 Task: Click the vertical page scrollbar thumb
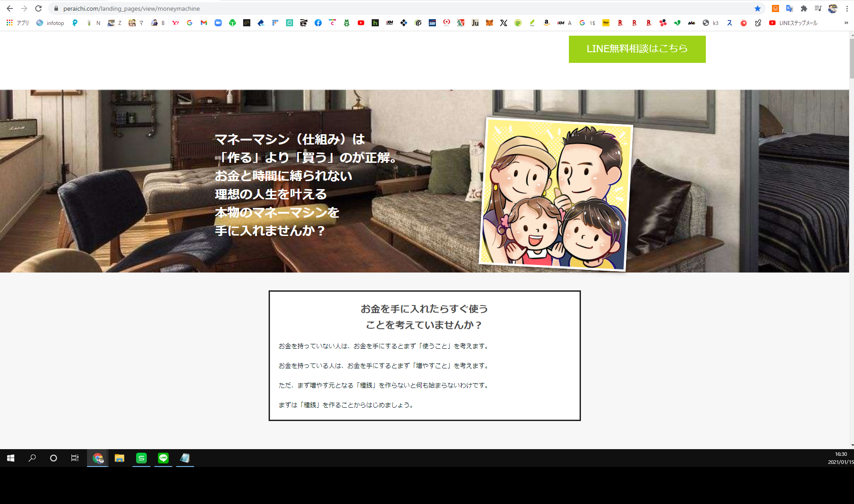[x=851, y=58]
